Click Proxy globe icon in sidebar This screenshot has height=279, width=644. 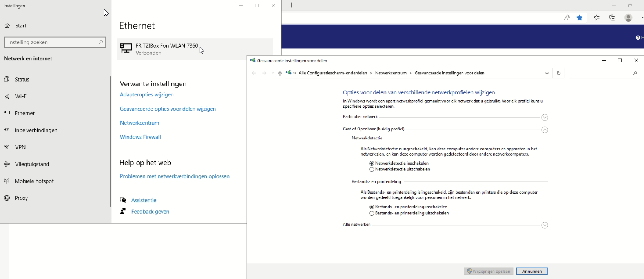pos(7,198)
